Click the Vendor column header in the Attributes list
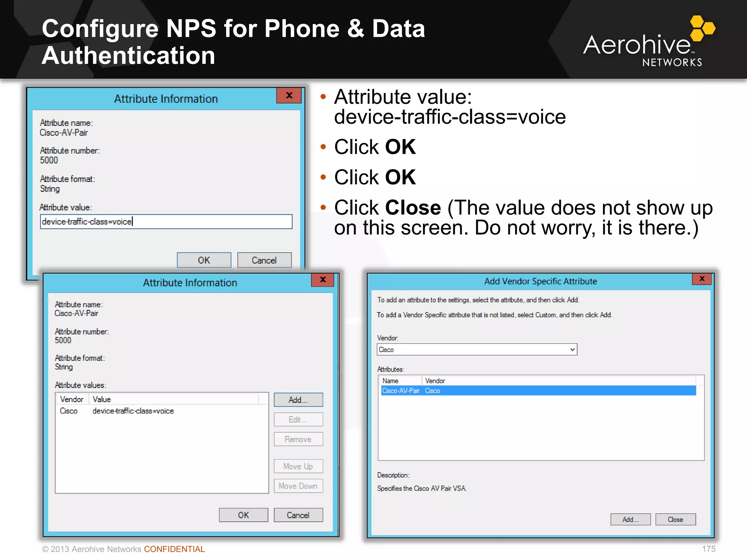This screenshot has width=747, height=560. 559,381
